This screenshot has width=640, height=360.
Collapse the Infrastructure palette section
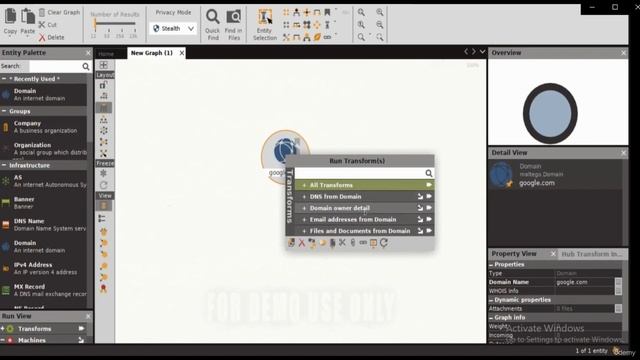[4, 165]
